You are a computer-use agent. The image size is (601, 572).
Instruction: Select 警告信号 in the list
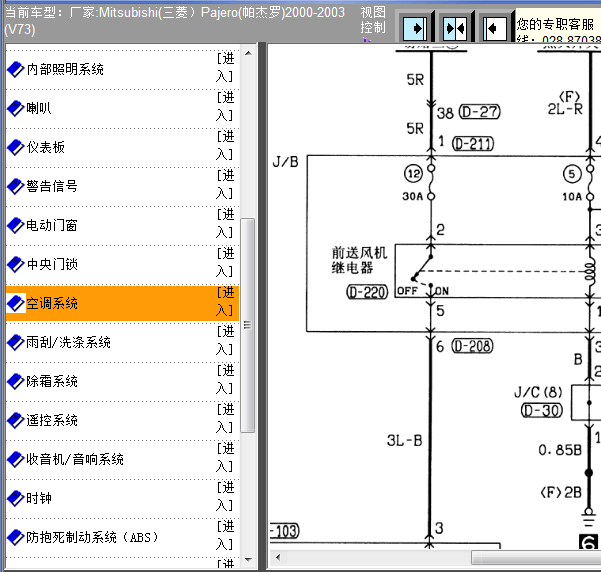[52, 187]
